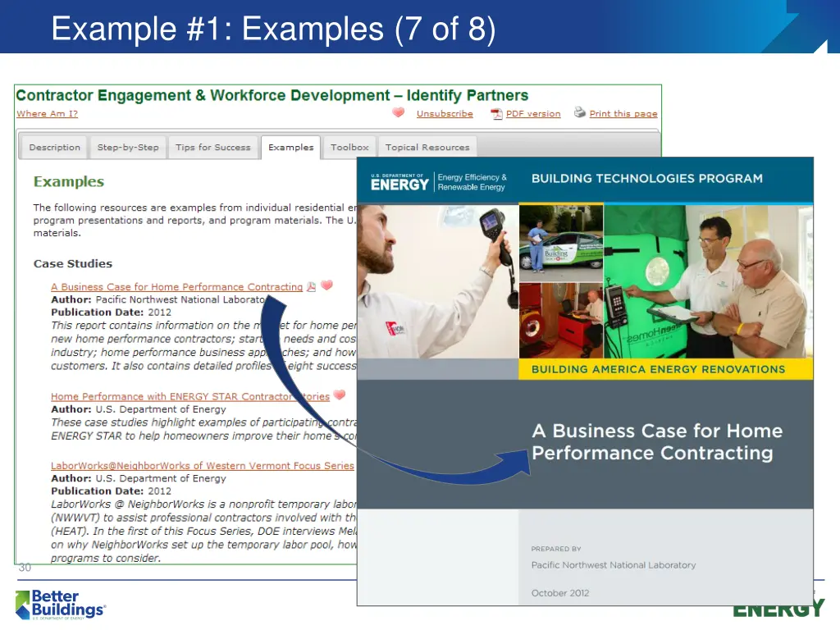Click the slide title Example #1: Examples (7 of 8)

pos(273,29)
